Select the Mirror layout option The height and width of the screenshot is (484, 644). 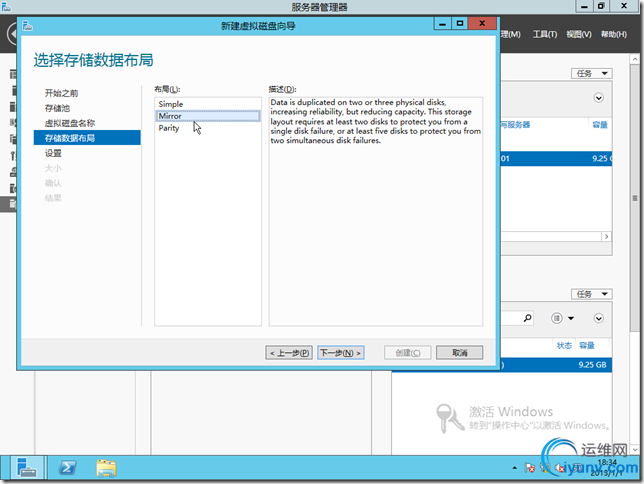[207, 116]
